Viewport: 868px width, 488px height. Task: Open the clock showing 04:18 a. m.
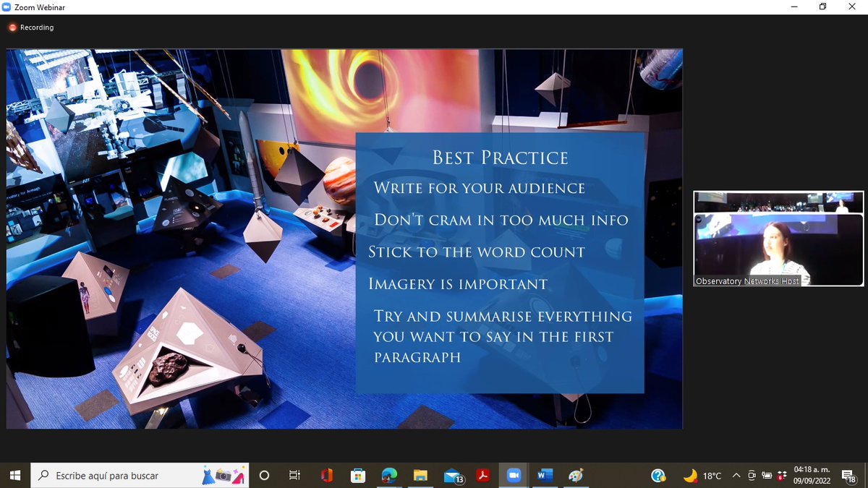(x=812, y=475)
